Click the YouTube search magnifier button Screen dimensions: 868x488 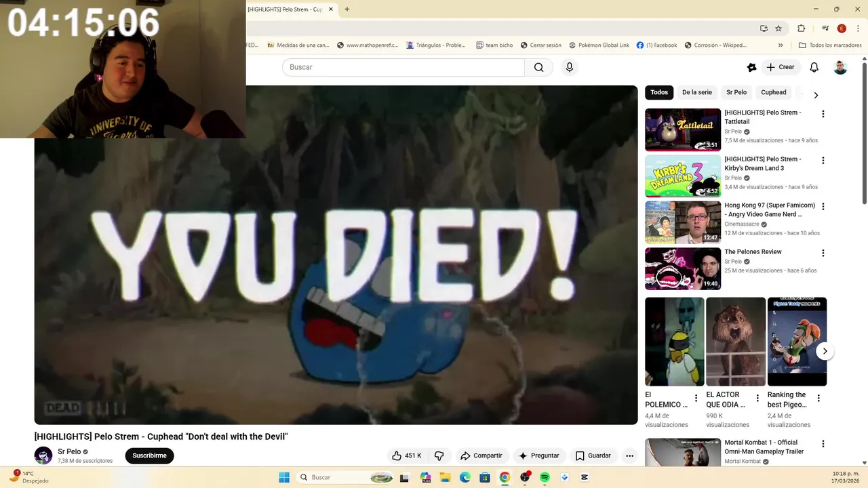coord(538,67)
